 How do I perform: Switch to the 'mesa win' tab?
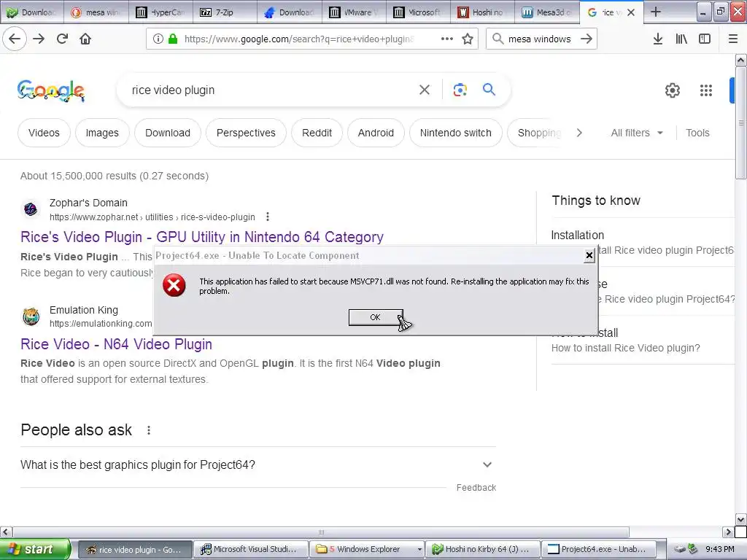(96, 12)
